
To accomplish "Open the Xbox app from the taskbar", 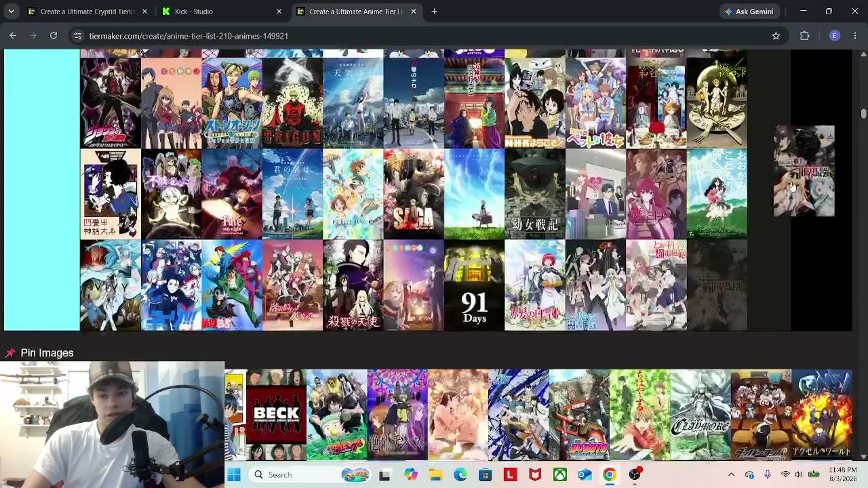I will [560, 475].
